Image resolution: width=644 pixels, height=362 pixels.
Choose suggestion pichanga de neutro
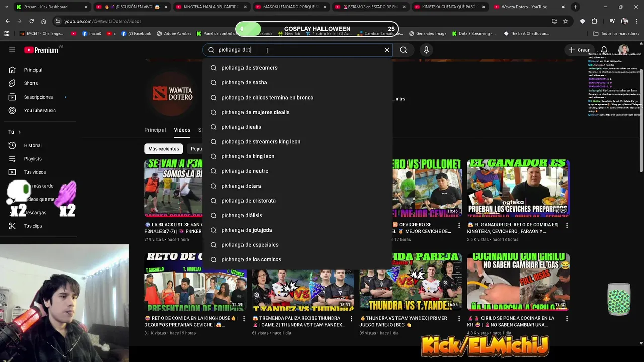(297, 171)
